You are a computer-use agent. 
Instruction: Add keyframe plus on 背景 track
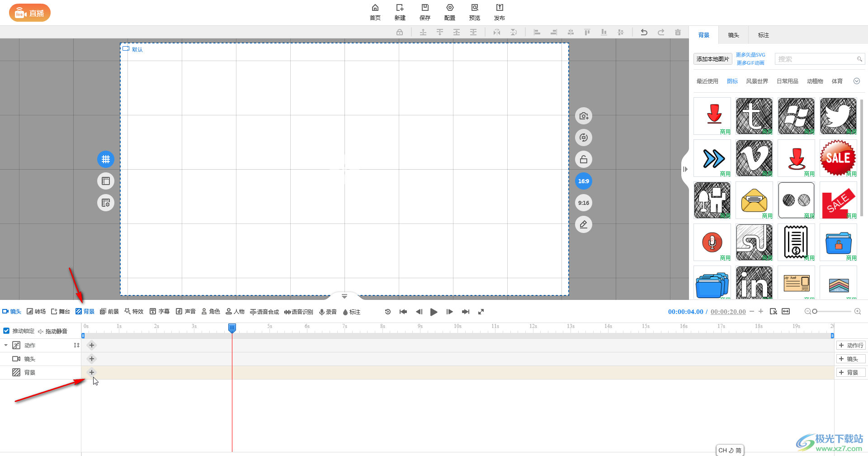pyautogui.click(x=92, y=372)
